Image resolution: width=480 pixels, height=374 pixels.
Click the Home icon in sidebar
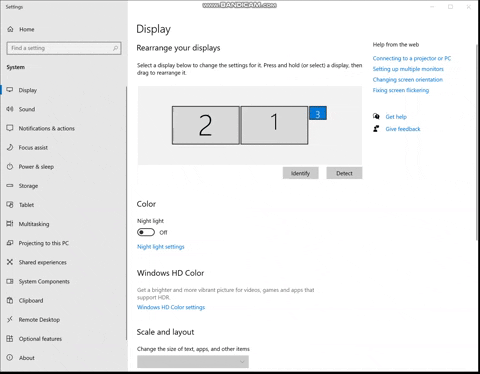[10, 29]
